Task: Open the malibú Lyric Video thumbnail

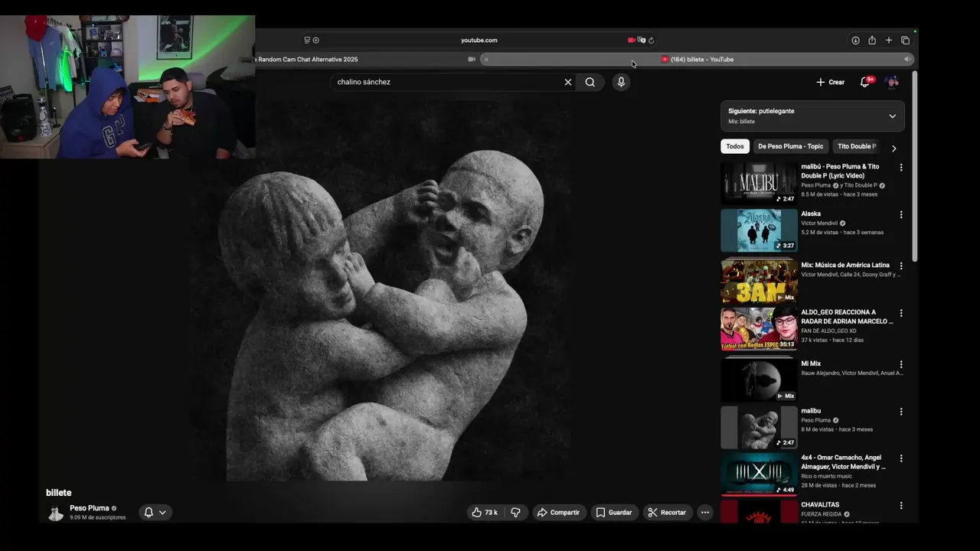Action: click(x=759, y=183)
